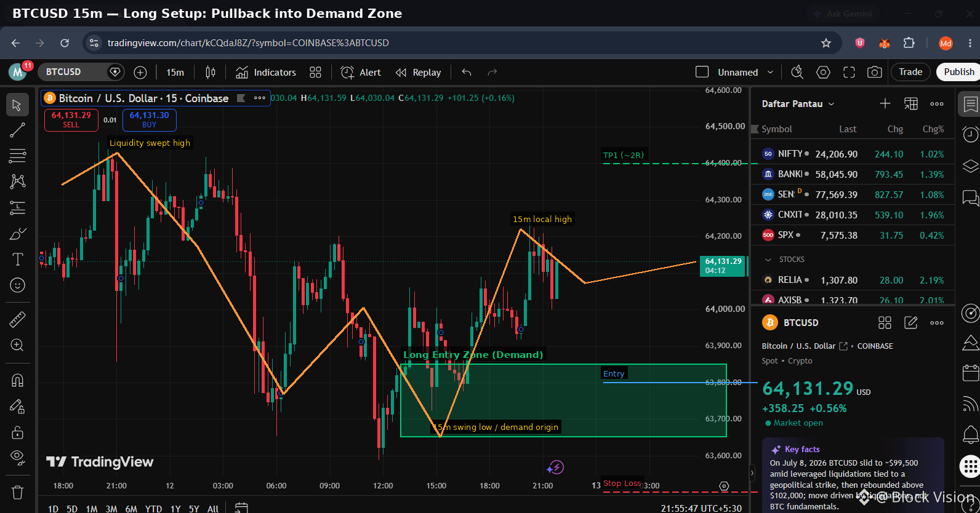Viewport: 980px width, 513px height.
Task: Add a symbol to compare with plus icon
Action: tap(140, 73)
